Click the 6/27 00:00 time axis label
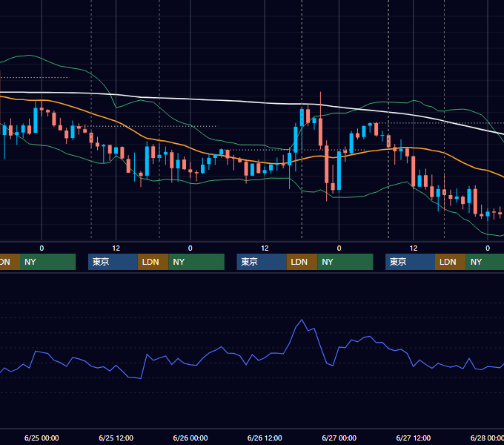504x445 pixels. (x=339, y=438)
